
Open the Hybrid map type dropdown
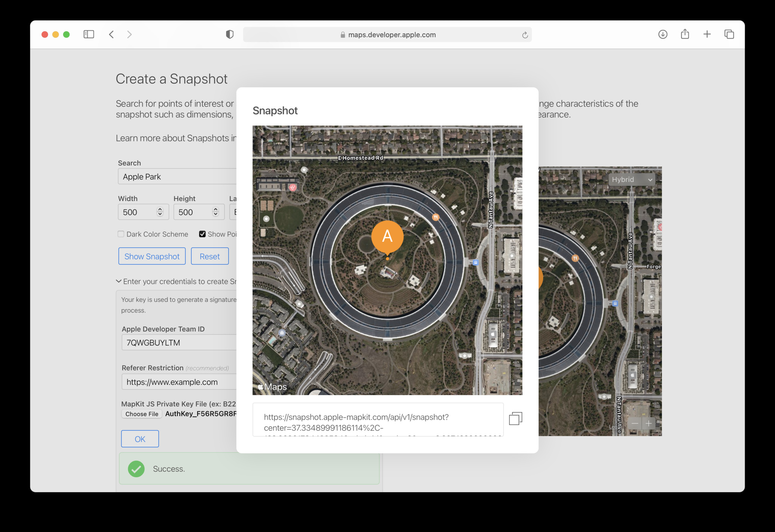[x=632, y=180]
